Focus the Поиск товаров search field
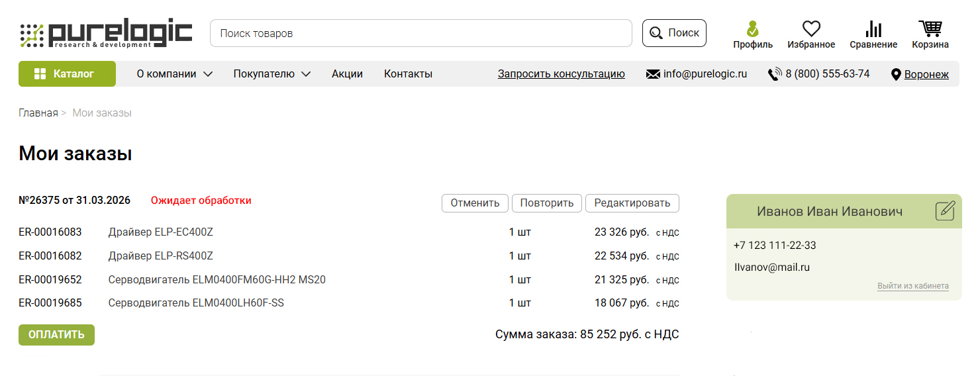This screenshot has width=980, height=376. (x=421, y=33)
